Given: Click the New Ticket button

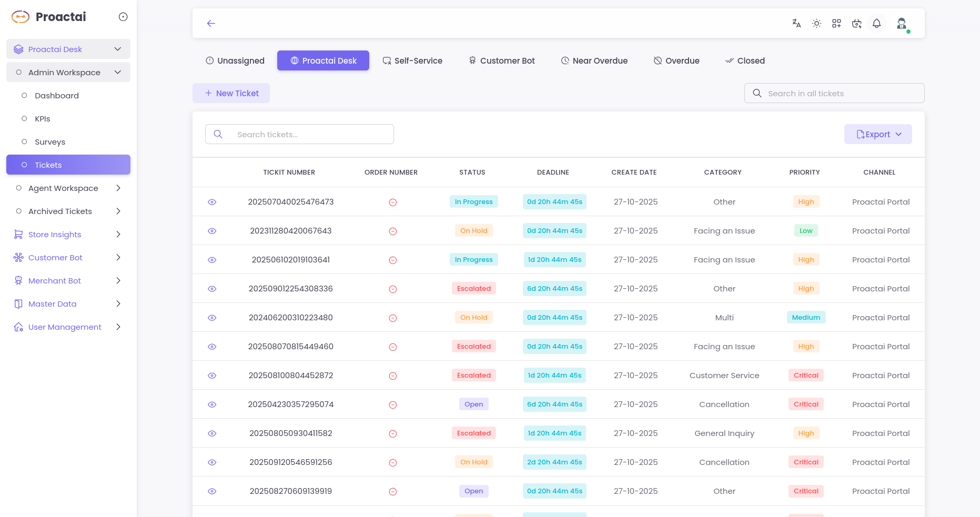Looking at the screenshot, I should (231, 93).
